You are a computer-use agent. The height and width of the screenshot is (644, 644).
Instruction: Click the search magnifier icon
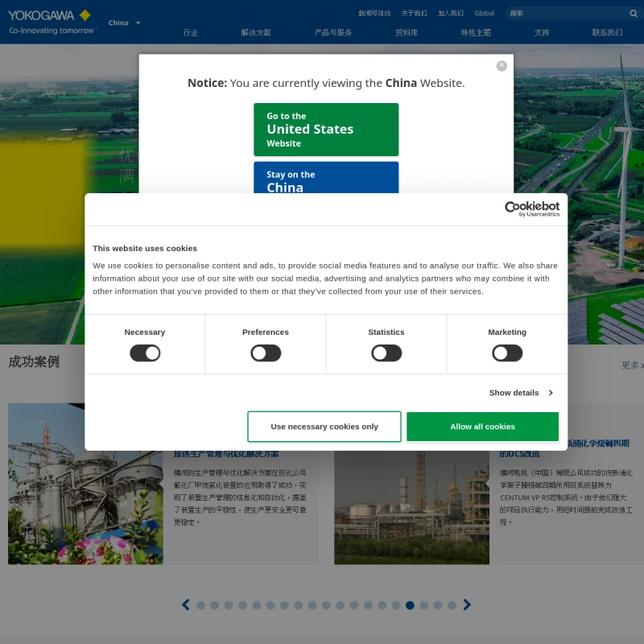tap(634, 14)
